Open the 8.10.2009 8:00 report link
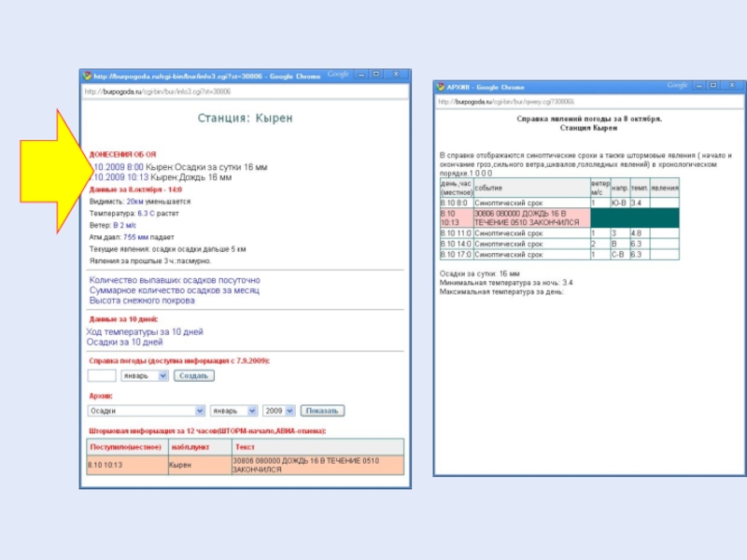 point(118,167)
